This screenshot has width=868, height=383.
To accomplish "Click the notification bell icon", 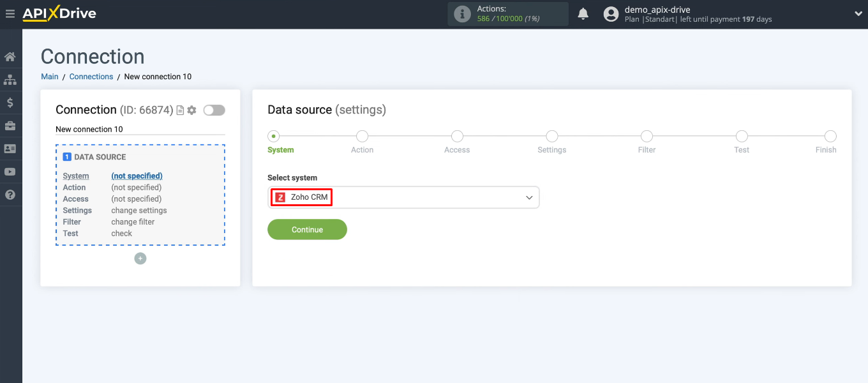I will (x=583, y=13).
